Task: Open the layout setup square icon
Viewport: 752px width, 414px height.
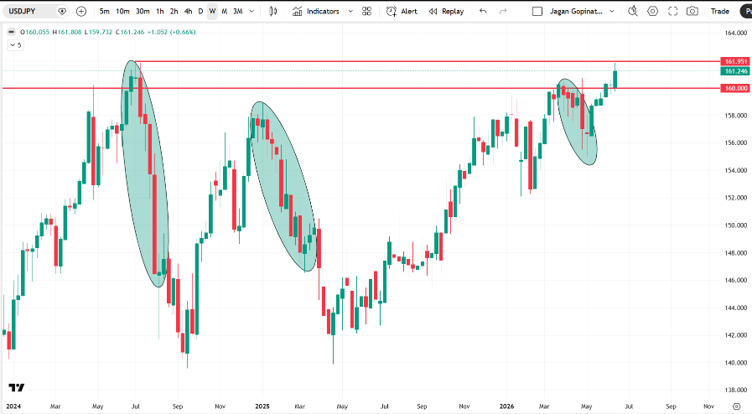Action: tap(538, 11)
